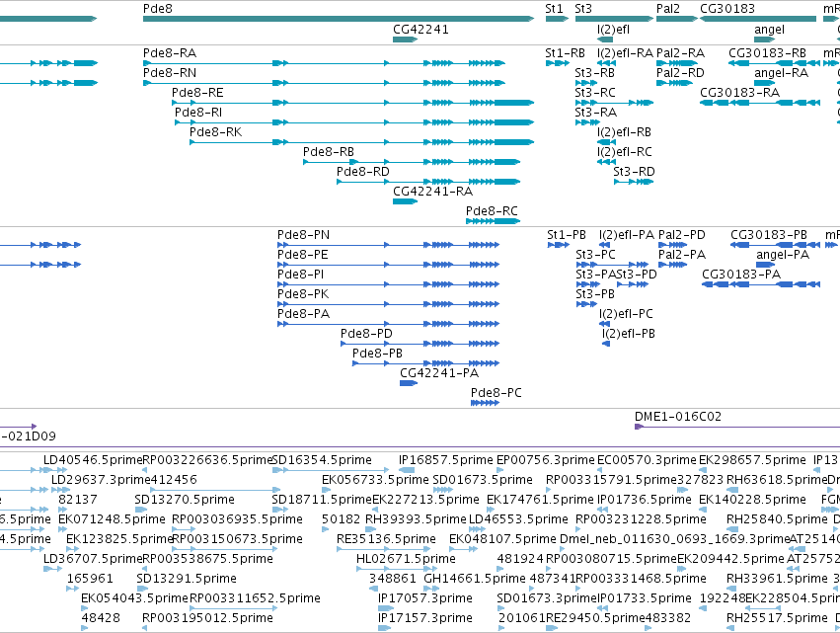Click the CG42241-RA transcript bar
840x633 pixels.
pos(405,201)
